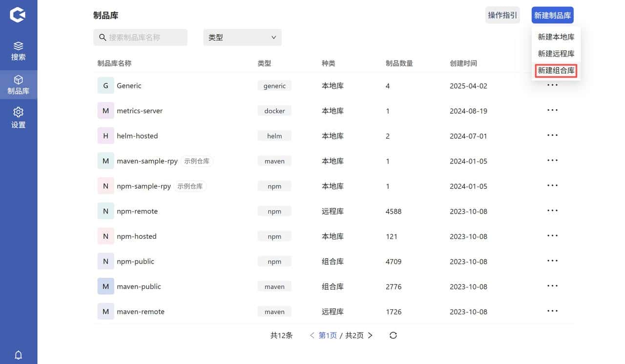Click the notification bell icon

pyautogui.click(x=18, y=355)
